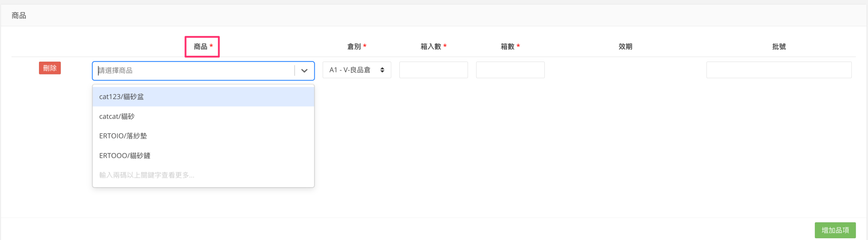The width and height of the screenshot is (868, 240).
Task: Collapse the product dropdown chevron arrow
Action: (x=304, y=70)
